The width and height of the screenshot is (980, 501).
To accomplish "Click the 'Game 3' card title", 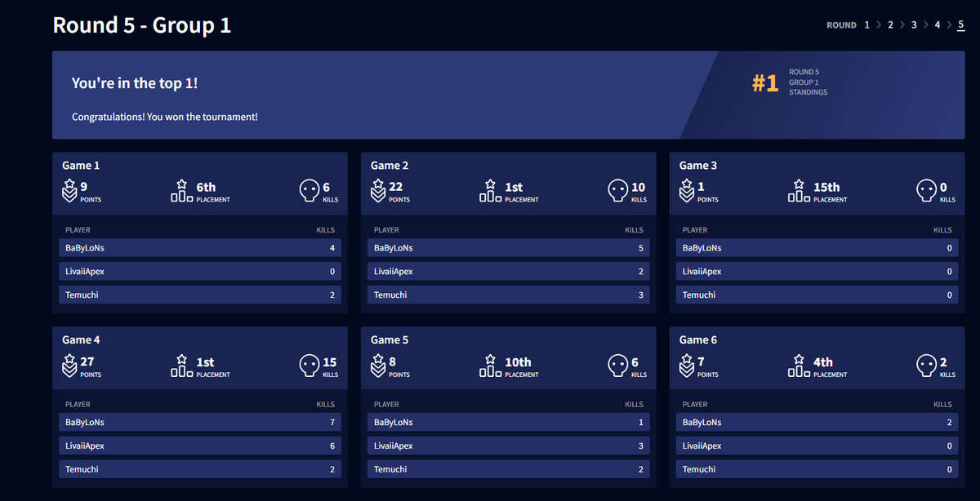I will coord(699,166).
